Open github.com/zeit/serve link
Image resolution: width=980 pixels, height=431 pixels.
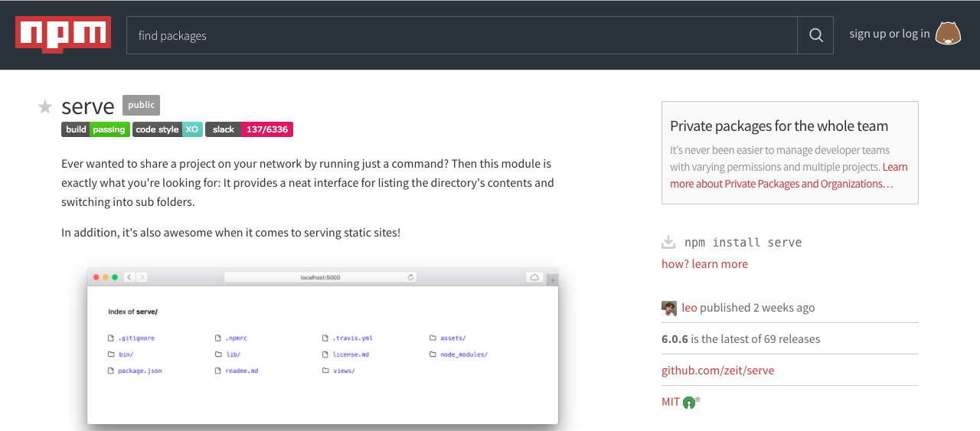click(717, 371)
